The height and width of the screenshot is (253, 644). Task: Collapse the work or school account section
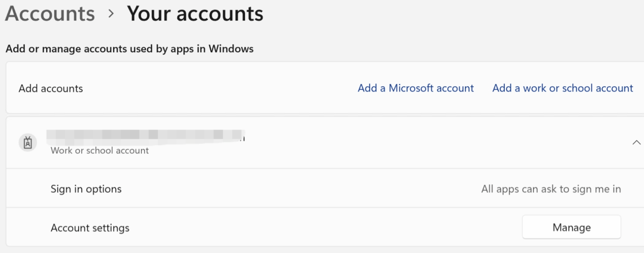[636, 143]
